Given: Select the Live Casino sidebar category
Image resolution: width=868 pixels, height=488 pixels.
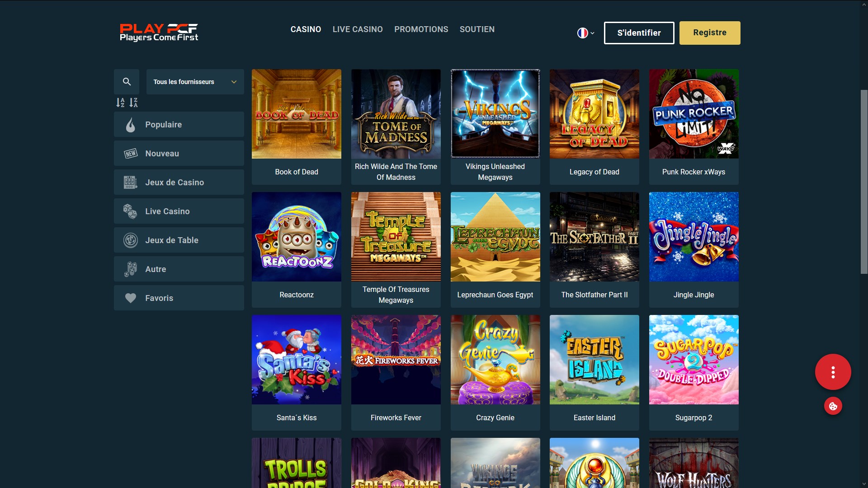Looking at the screenshot, I should 179,211.
